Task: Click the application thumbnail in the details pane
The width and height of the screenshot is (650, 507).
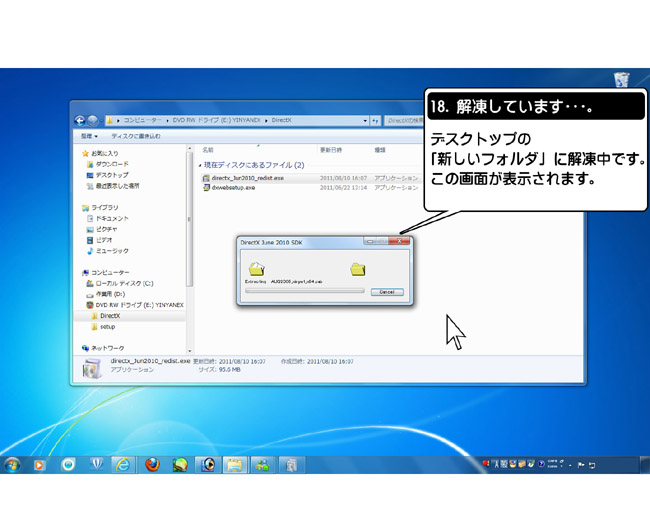Action: click(x=91, y=368)
